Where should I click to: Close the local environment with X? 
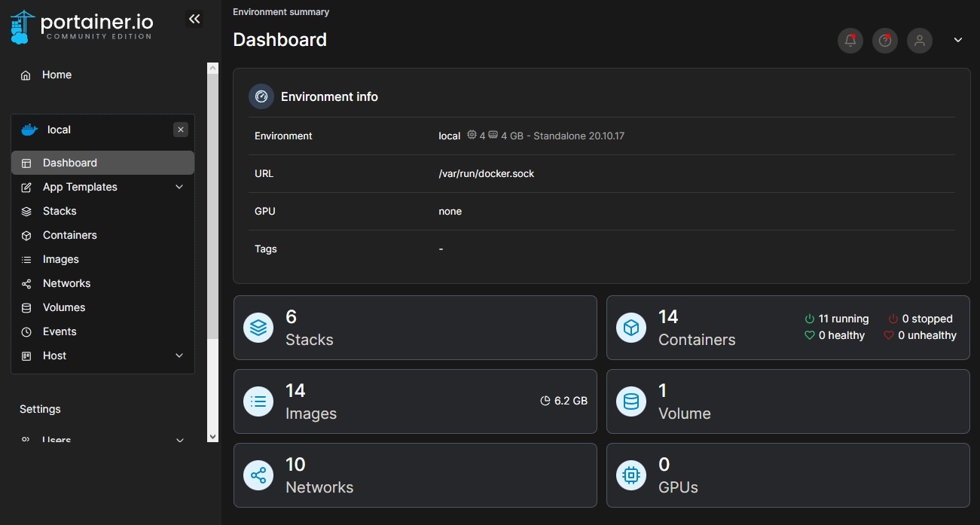pos(181,130)
